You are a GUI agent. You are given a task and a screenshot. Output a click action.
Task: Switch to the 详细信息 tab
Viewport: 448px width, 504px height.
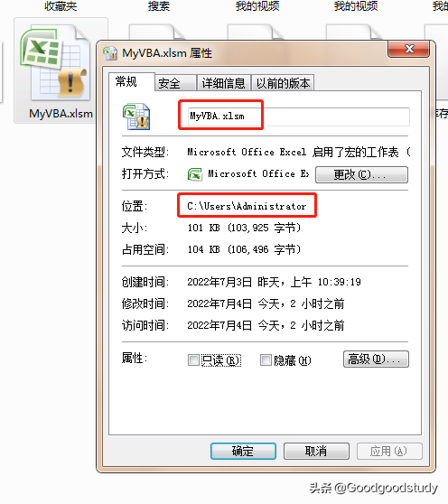pos(224,83)
